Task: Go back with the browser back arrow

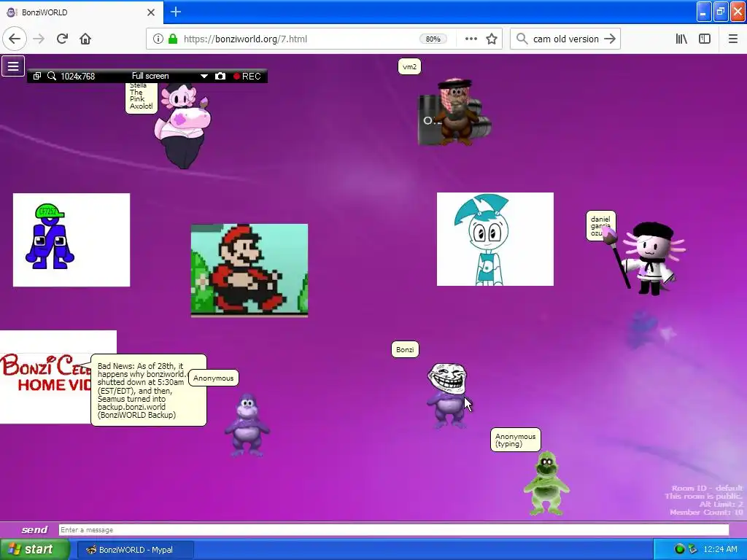Action: point(15,39)
